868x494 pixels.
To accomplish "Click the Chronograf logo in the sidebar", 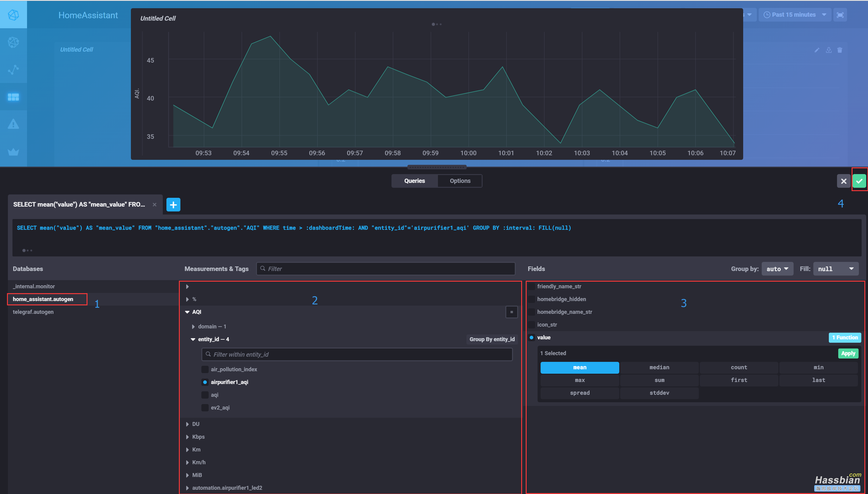I will [13, 15].
